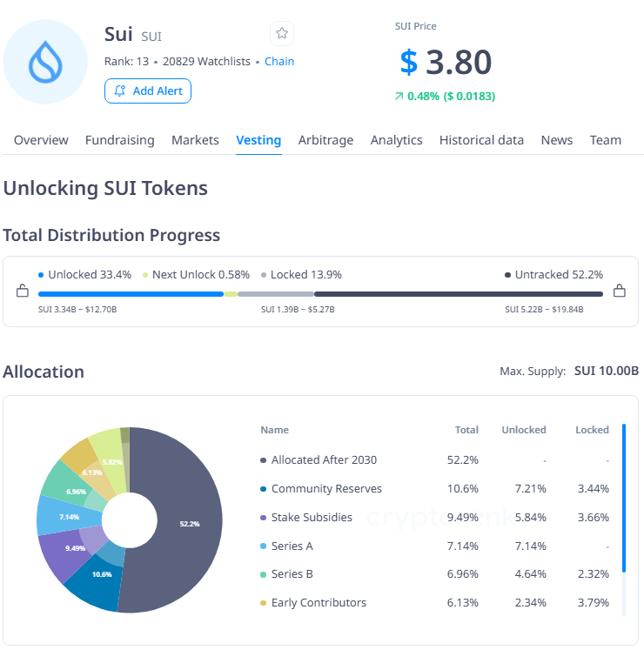Click the blue Unlocked segment of the progress bar
Screen dimensions: 644x650
point(131,294)
